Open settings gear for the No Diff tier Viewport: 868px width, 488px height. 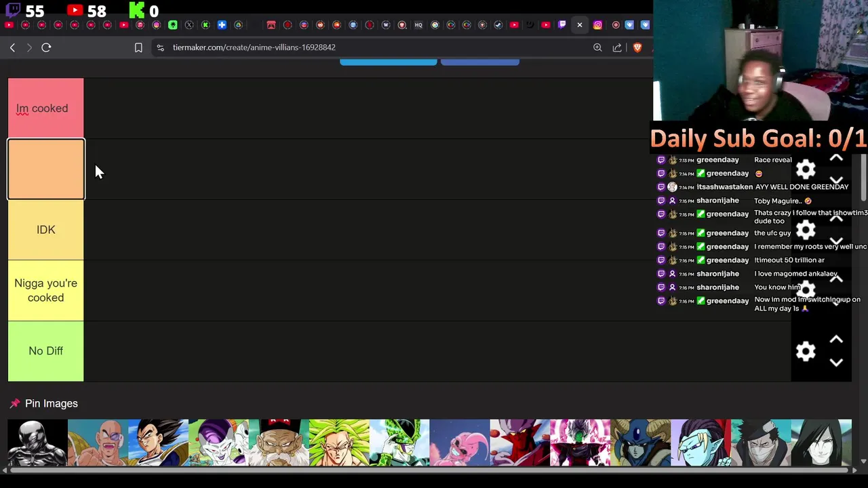point(806,351)
